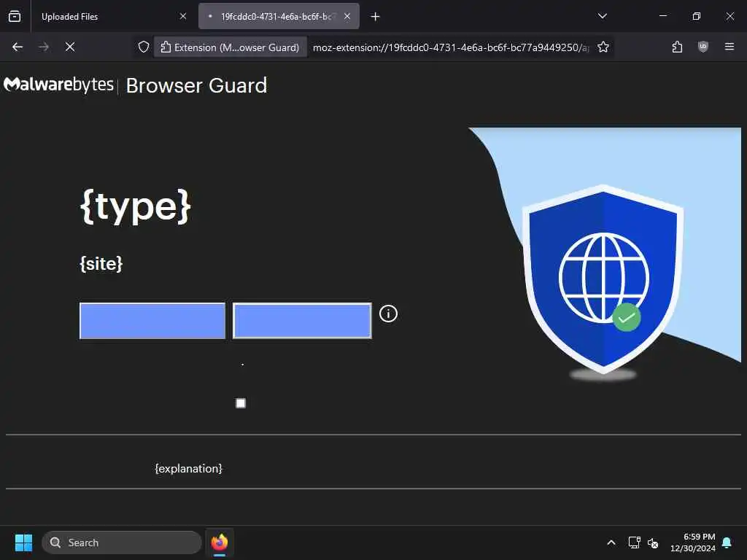The image size is (747, 560).
Task: Open the Firefox View icon in tab strip
Action: pyautogui.click(x=15, y=16)
